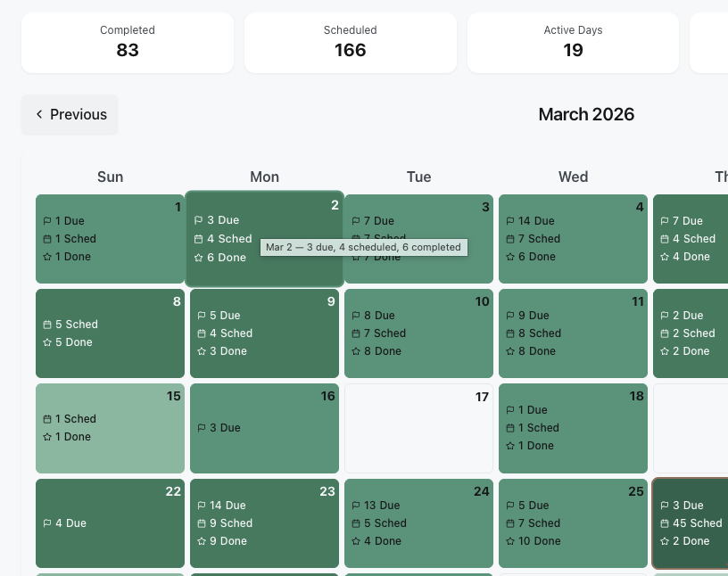Open the Completed 83 summary card
The image size is (728, 576).
pyautogui.click(x=127, y=43)
